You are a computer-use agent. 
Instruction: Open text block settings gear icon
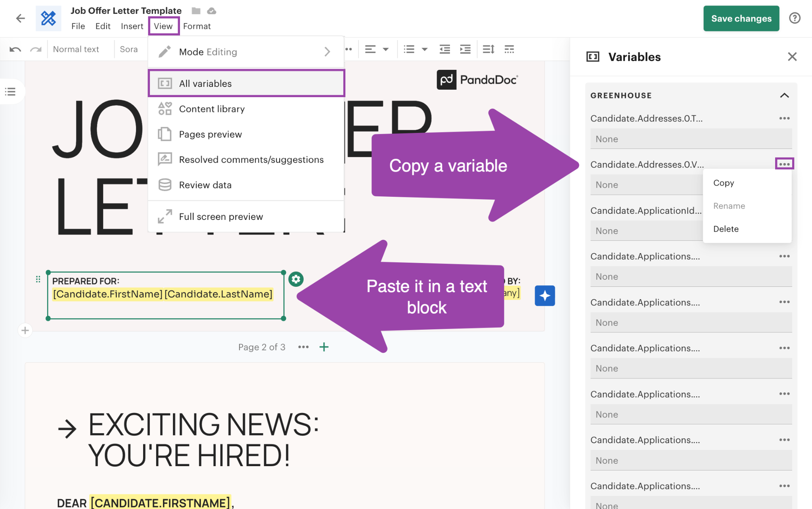(296, 279)
